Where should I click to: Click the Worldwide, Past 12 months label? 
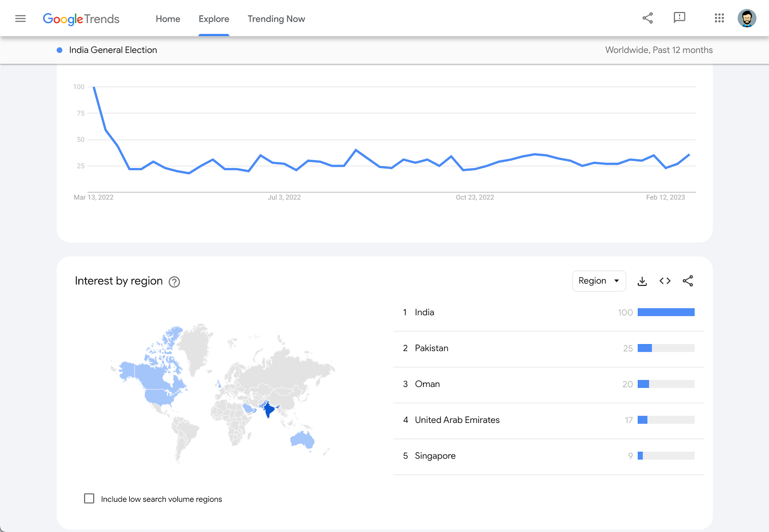659,50
